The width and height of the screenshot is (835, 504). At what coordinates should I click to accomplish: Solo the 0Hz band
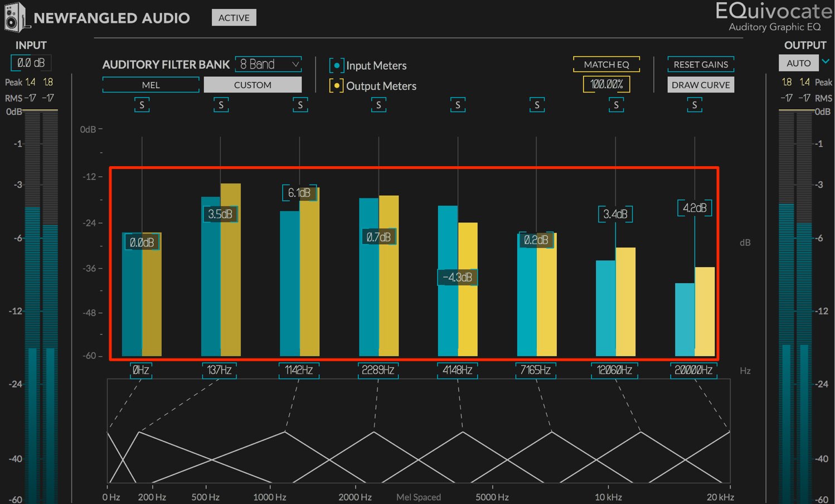[x=142, y=105]
